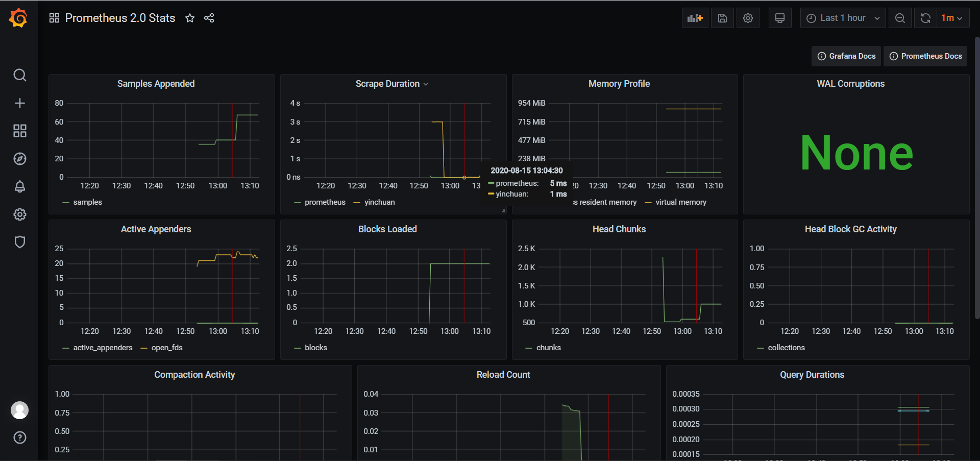
Task: Open the Memory Profile panel title menu
Action: coord(619,84)
